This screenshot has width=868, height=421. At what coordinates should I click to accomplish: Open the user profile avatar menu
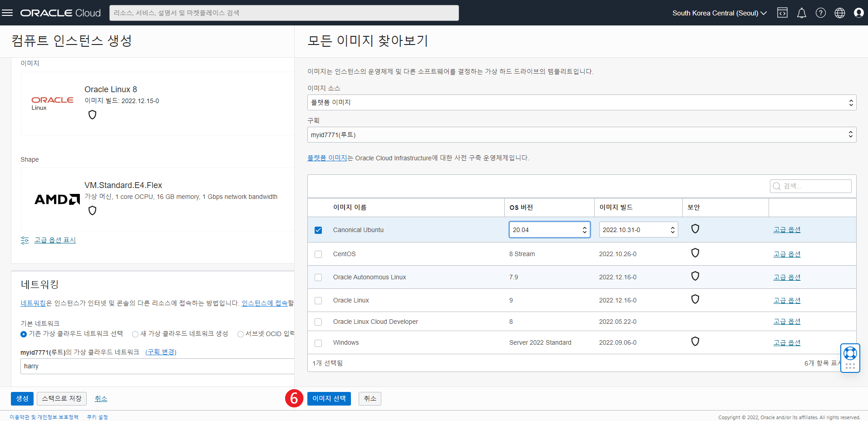[858, 13]
